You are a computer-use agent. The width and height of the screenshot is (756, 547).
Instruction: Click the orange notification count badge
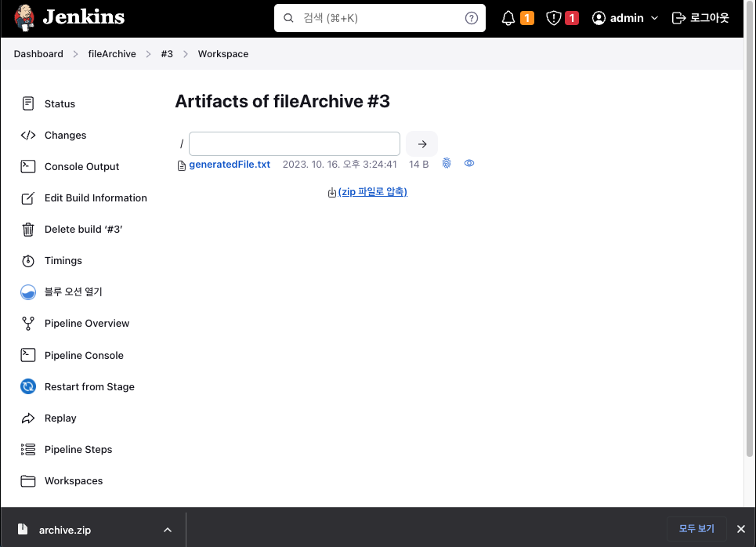527,18
